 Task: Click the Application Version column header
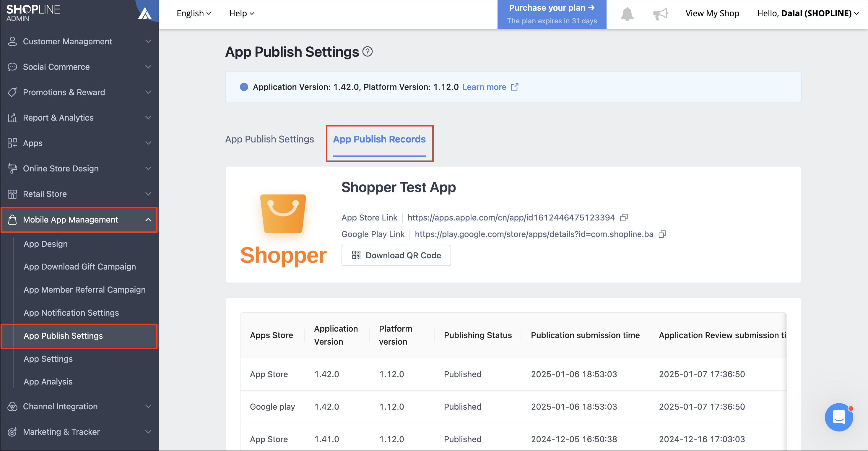(336, 335)
